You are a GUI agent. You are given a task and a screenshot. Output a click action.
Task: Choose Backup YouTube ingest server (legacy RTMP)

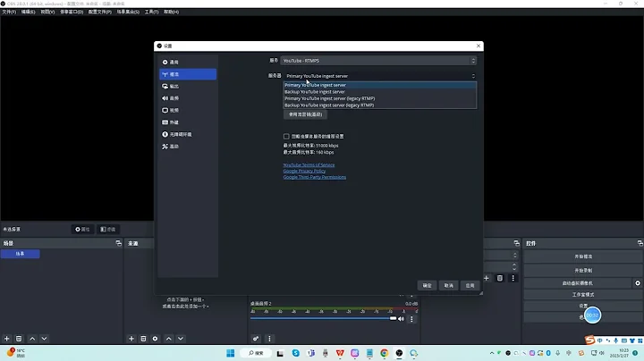click(x=380, y=105)
